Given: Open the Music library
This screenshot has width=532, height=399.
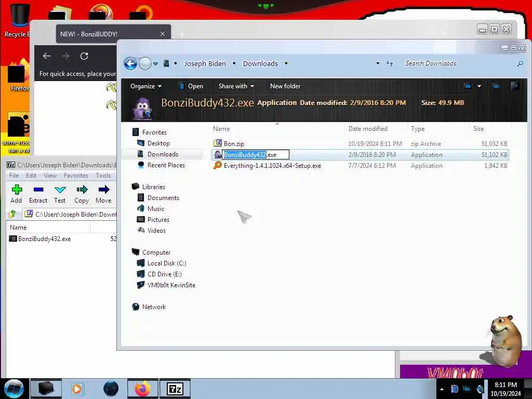Looking at the screenshot, I should (156, 209).
